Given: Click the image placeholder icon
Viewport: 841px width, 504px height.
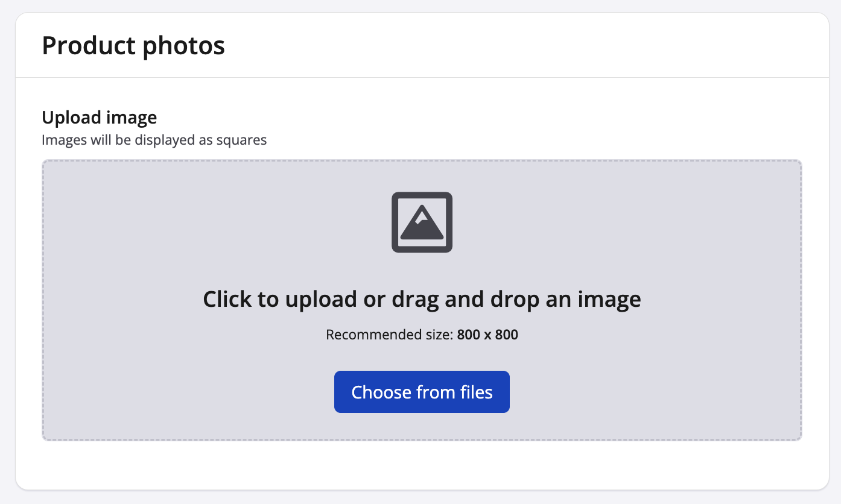Looking at the screenshot, I should [422, 222].
